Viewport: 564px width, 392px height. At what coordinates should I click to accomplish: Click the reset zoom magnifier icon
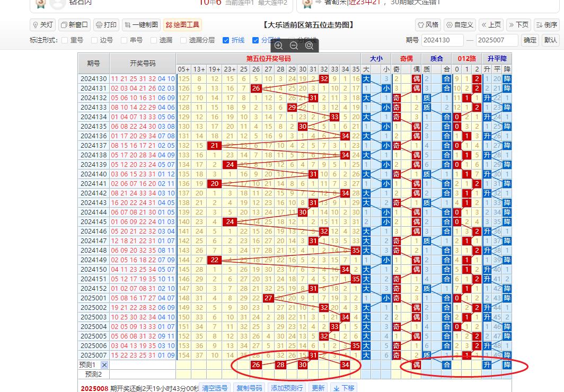click(309, 46)
